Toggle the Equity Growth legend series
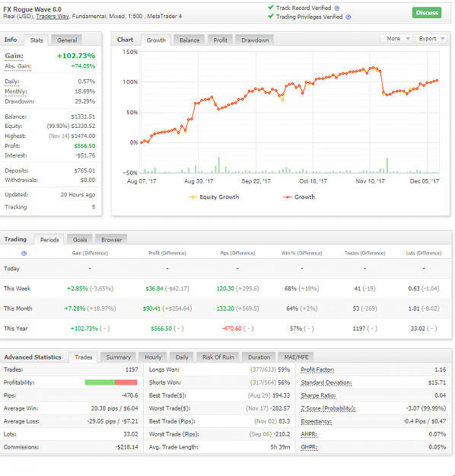455x476 pixels. click(214, 197)
